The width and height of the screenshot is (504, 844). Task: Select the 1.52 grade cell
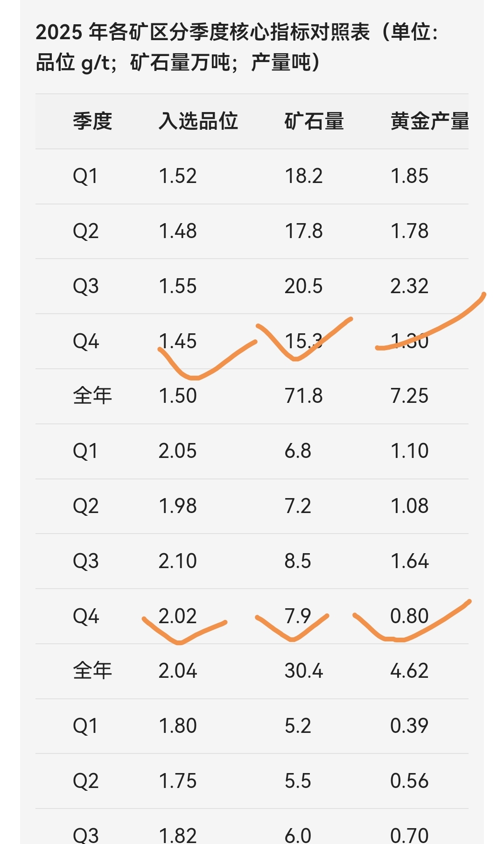pyautogui.click(x=178, y=176)
